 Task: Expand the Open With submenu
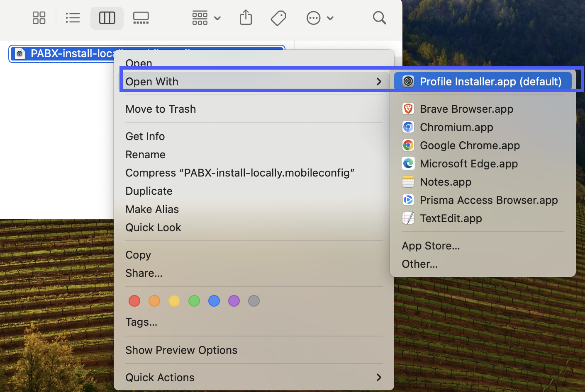point(254,82)
